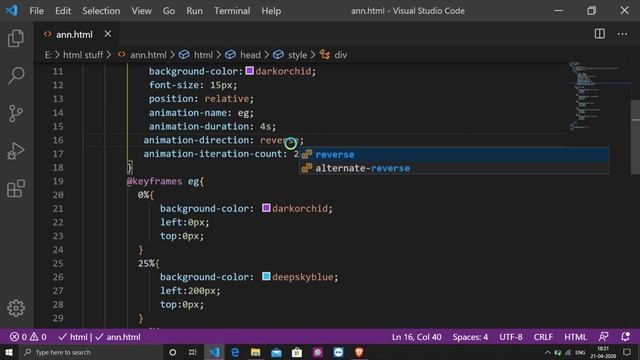Change the CRLF end of line sequence

(543, 337)
